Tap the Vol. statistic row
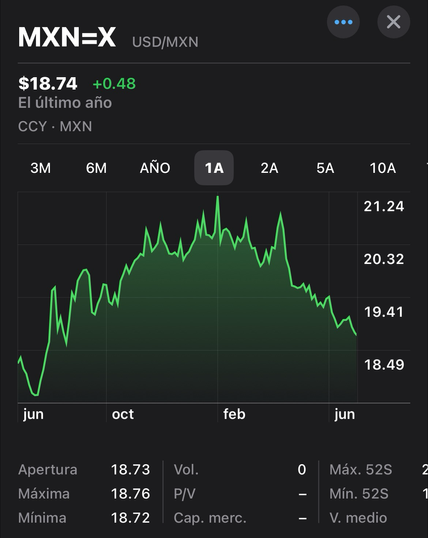The width and height of the screenshot is (428, 538). point(240,469)
